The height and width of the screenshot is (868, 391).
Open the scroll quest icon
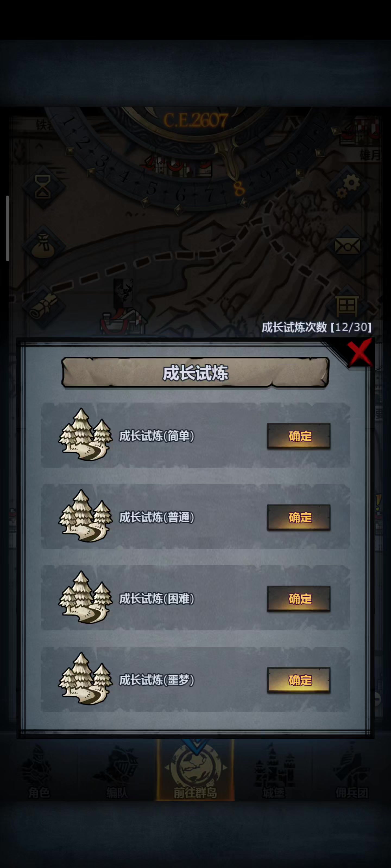tap(43, 306)
